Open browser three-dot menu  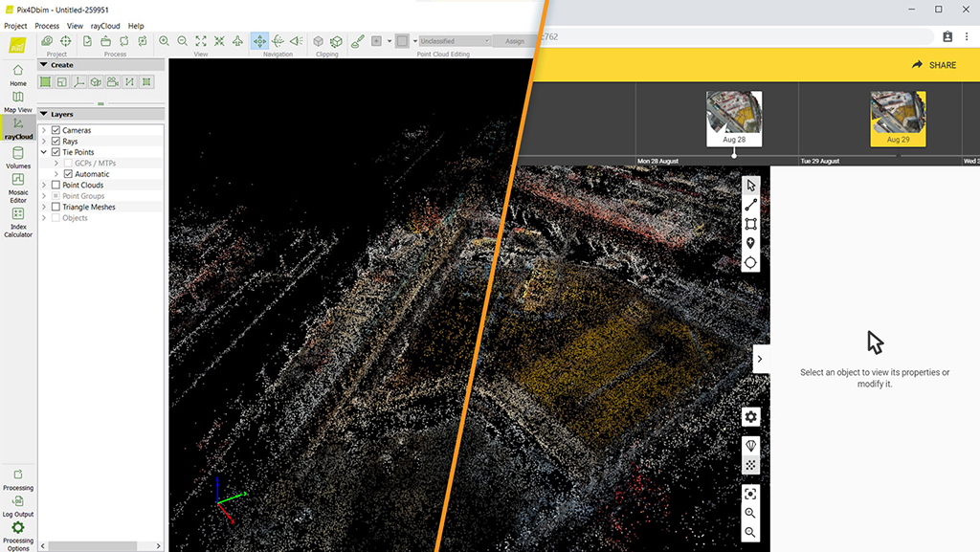coord(967,37)
